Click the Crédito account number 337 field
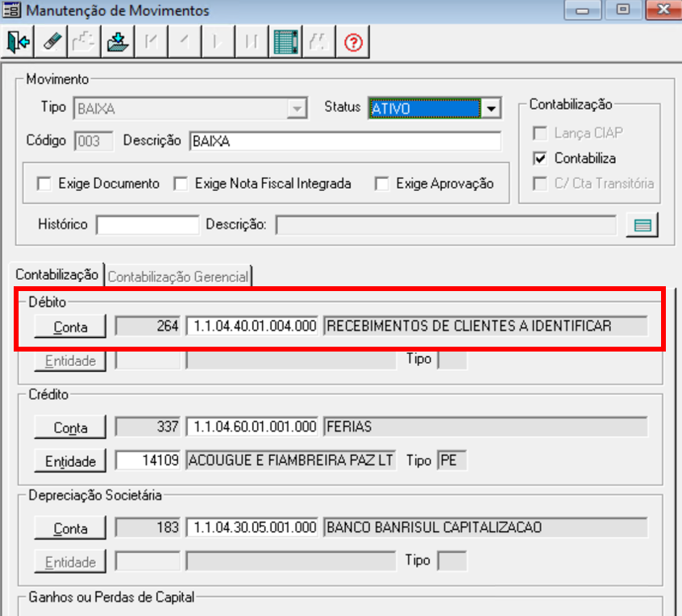 148,427
